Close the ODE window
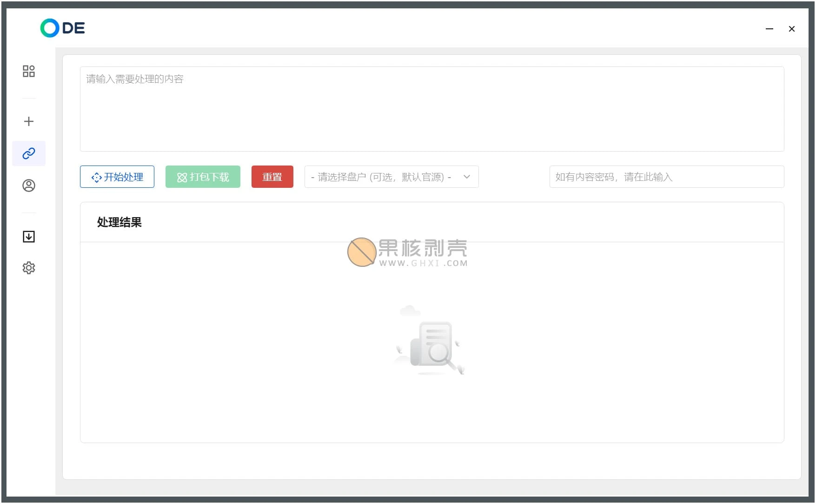Image resolution: width=816 pixels, height=504 pixels. pyautogui.click(x=792, y=29)
